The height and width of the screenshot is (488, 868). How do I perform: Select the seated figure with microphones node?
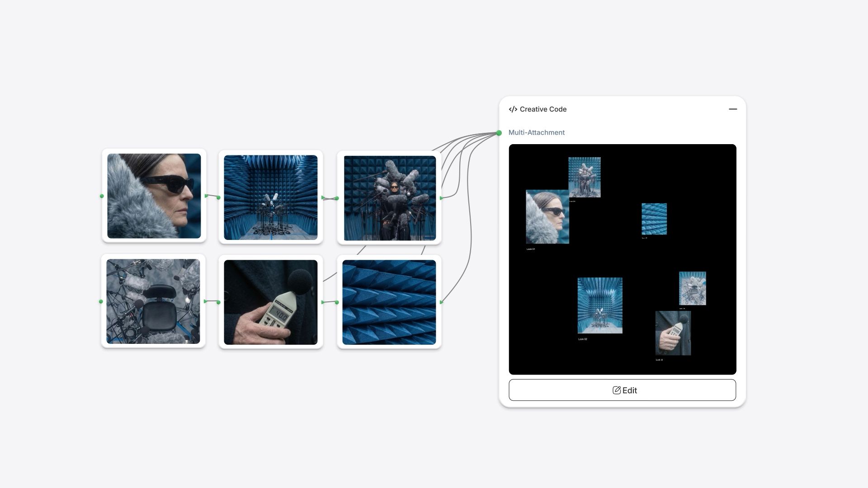point(390,198)
